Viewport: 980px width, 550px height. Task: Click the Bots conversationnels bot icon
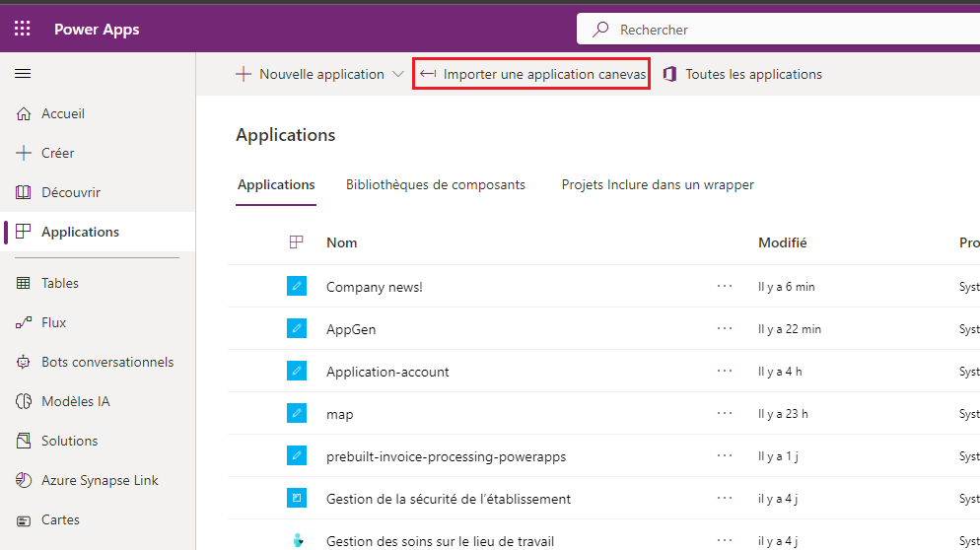pos(23,362)
